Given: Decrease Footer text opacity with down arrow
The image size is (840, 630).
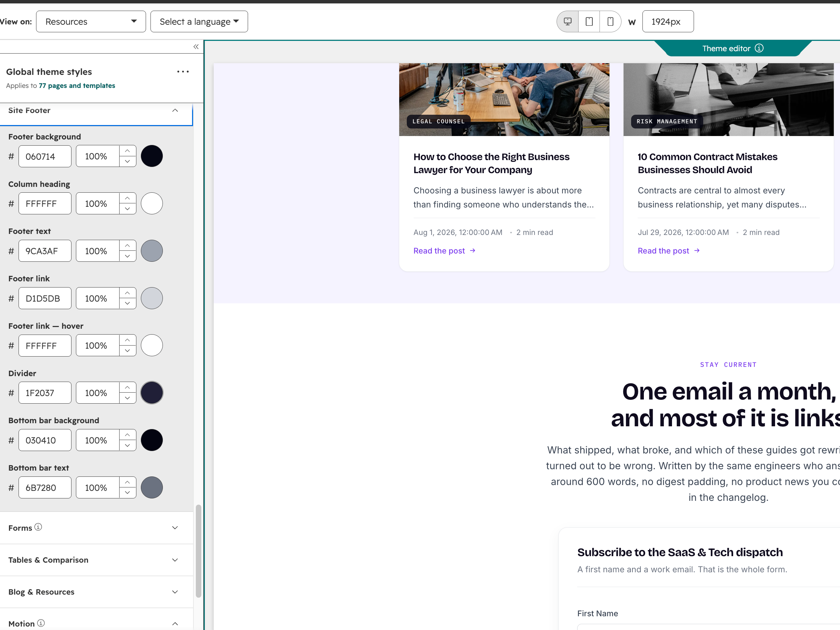Looking at the screenshot, I should (x=127, y=256).
